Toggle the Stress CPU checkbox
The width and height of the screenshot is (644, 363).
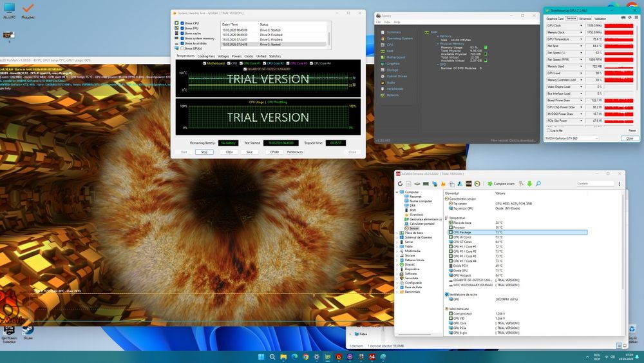(182, 23)
